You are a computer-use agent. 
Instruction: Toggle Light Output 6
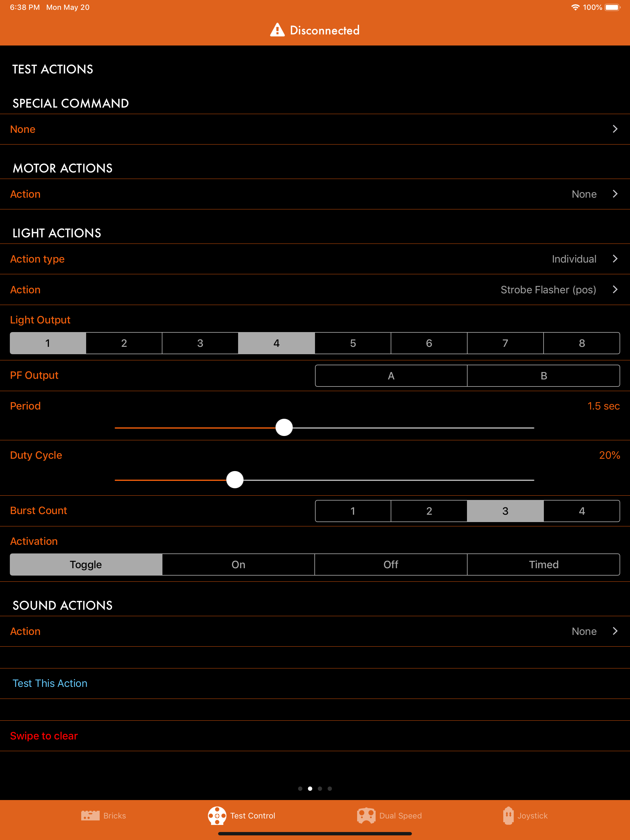(429, 343)
